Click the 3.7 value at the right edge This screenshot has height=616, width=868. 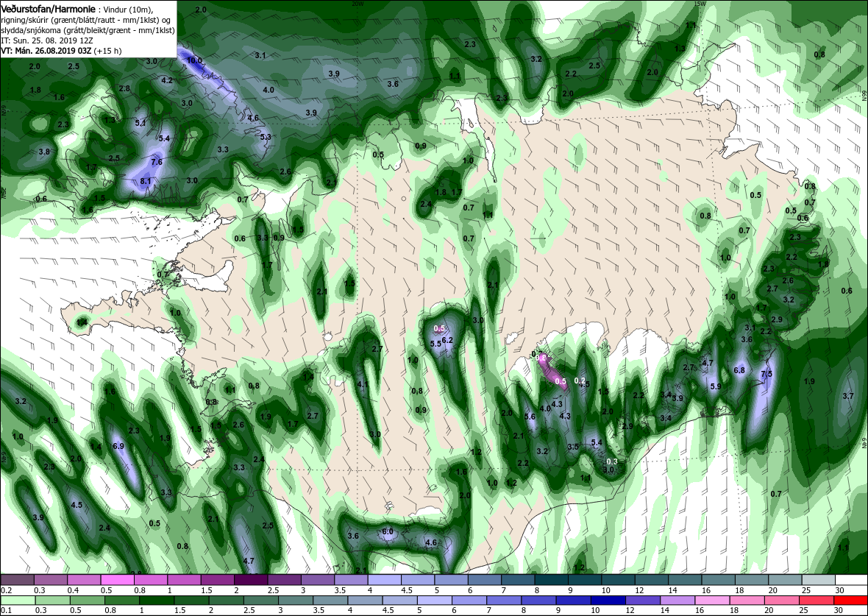click(848, 395)
